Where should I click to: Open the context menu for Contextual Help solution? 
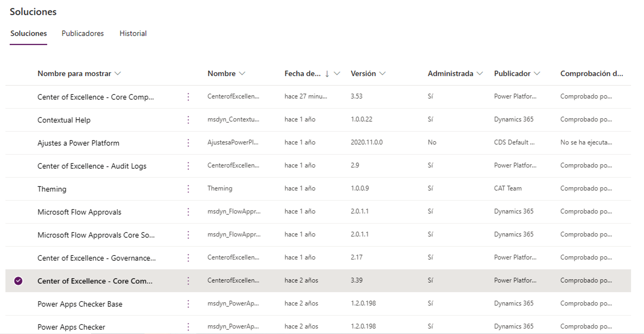point(188,120)
